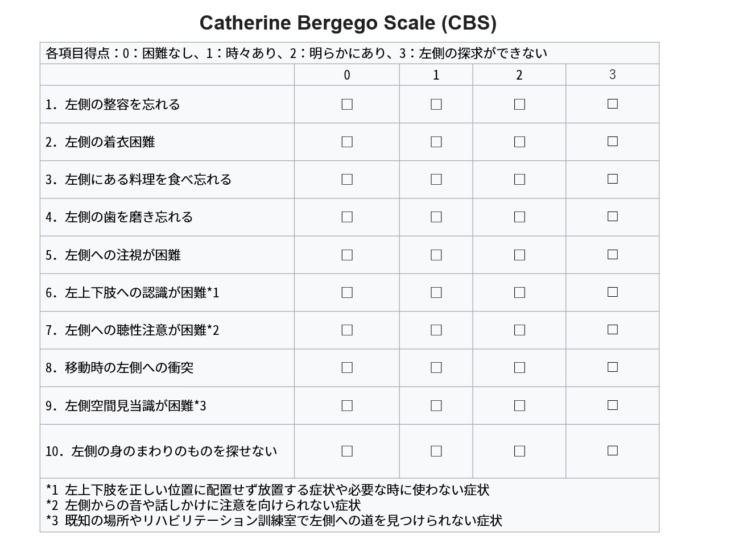Viewport: 731px width, 560px height.
Task: Check score 3 for item 9 左側空間見当識が困難
Action: (613, 405)
